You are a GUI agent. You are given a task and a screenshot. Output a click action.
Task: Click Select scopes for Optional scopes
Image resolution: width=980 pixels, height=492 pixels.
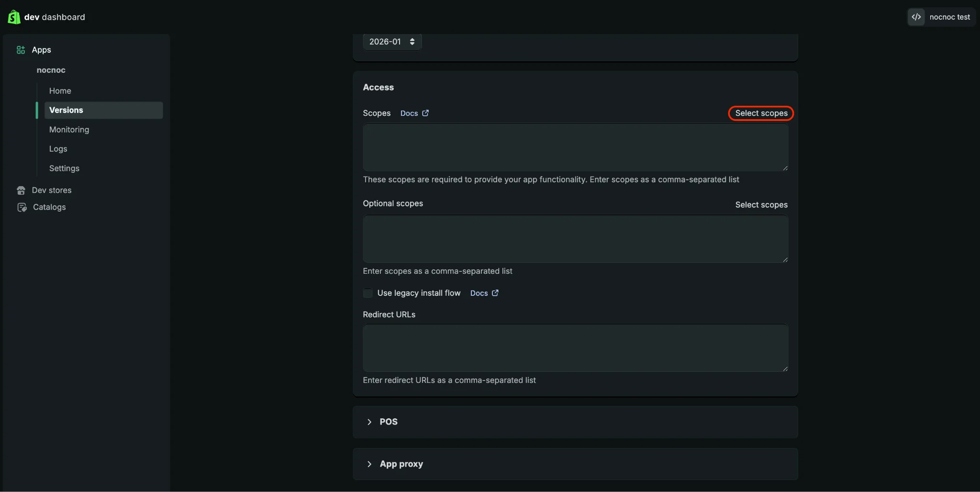(761, 205)
